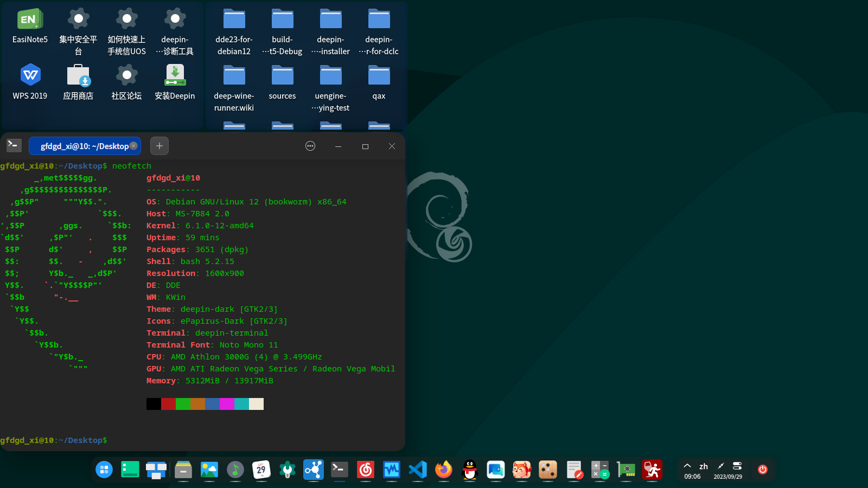
Task: Add a new terminal tab
Action: (159, 146)
